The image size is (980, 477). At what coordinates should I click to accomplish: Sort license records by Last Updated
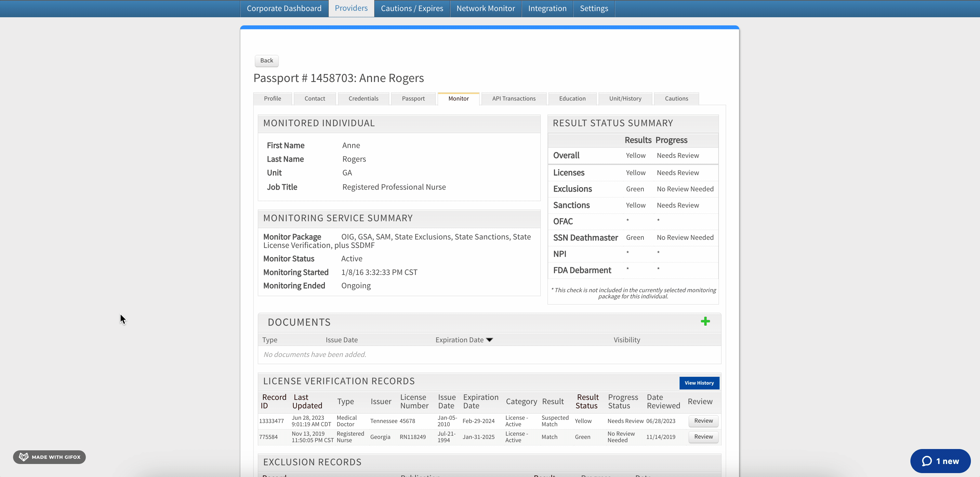point(307,401)
